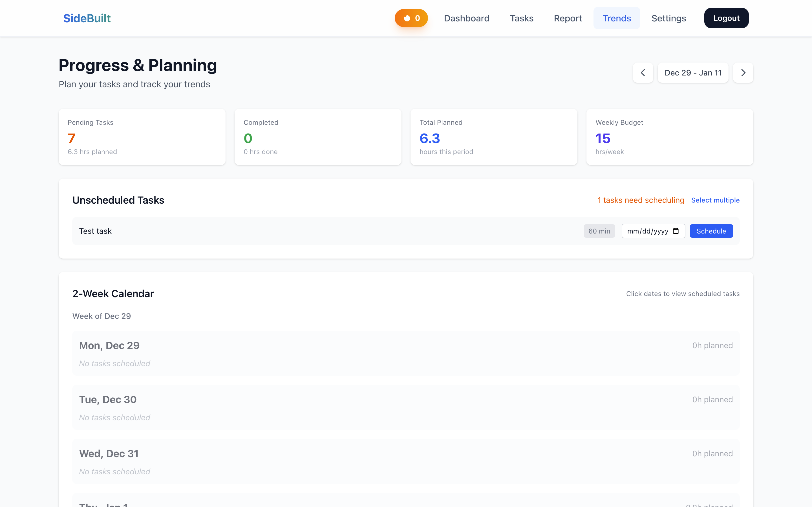
Task: Navigate to the Tasks section
Action: point(522,18)
